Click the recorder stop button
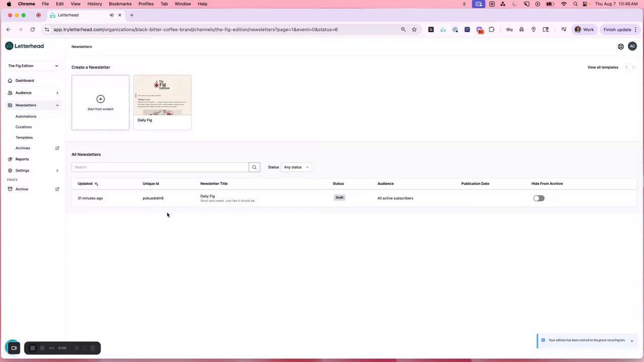 tap(33, 348)
